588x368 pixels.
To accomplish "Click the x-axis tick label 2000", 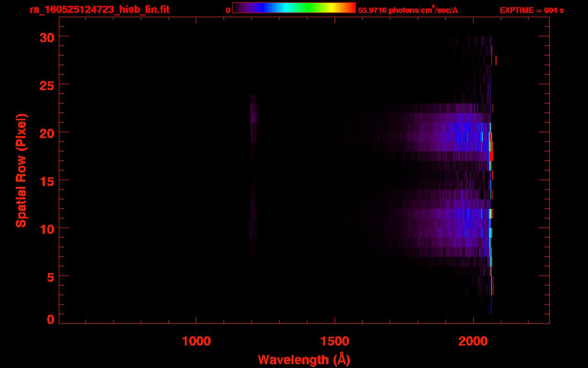I will click(473, 341).
